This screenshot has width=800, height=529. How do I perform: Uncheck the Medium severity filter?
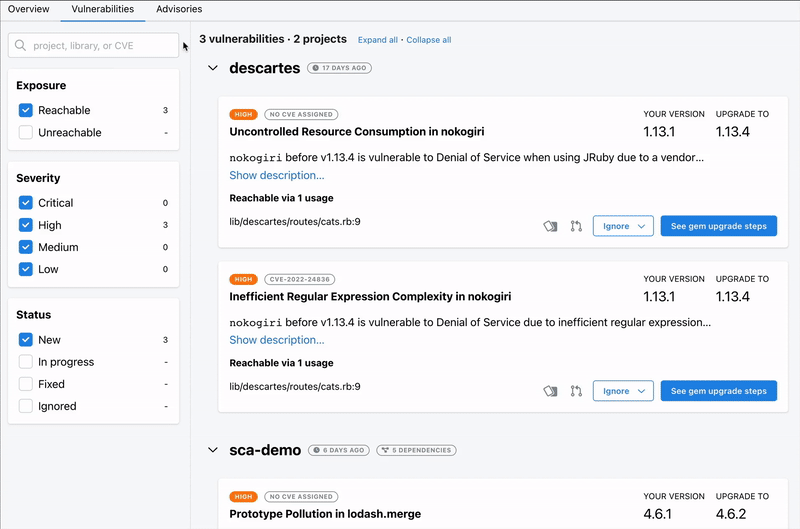pyautogui.click(x=26, y=247)
